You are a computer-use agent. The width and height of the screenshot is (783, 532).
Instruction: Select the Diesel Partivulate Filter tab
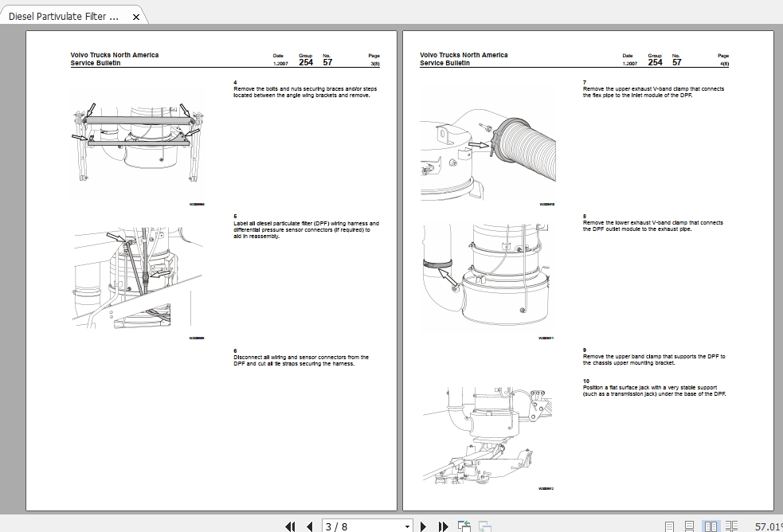64,15
